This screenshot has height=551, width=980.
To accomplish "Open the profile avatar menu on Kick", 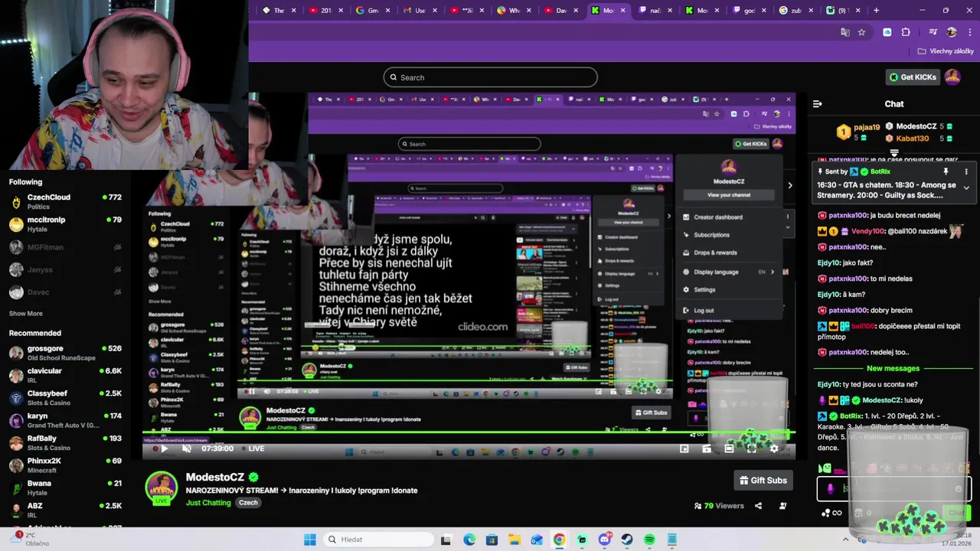I will point(952,77).
